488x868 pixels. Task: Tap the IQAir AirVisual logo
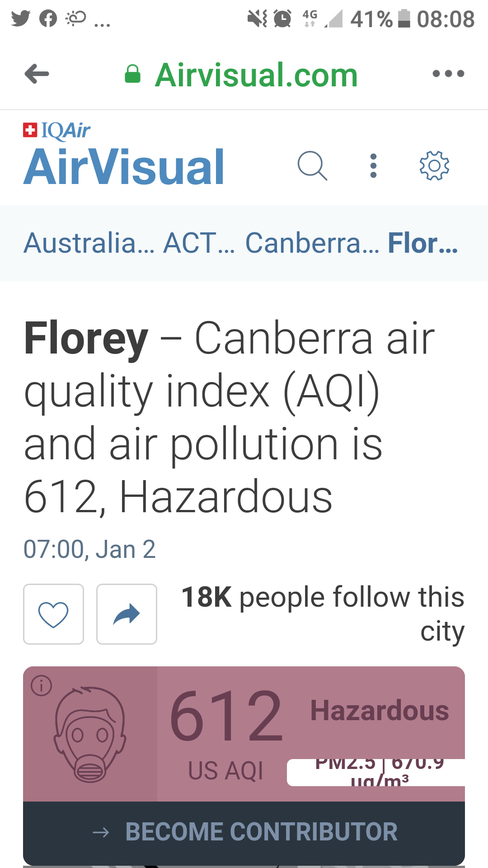[124, 156]
